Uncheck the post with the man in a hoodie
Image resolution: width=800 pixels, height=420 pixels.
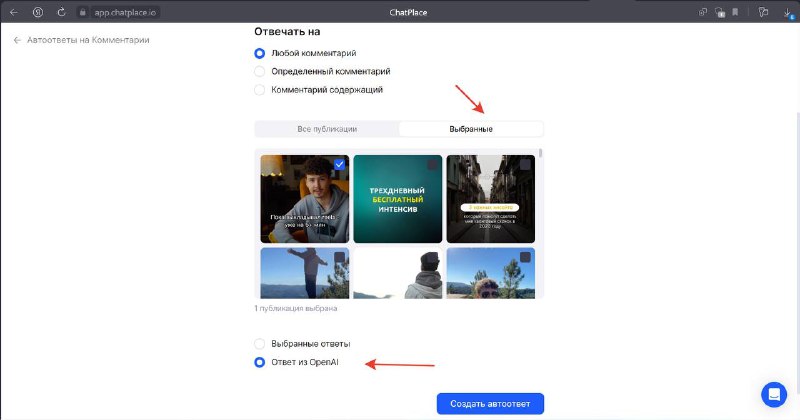coord(339,164)
